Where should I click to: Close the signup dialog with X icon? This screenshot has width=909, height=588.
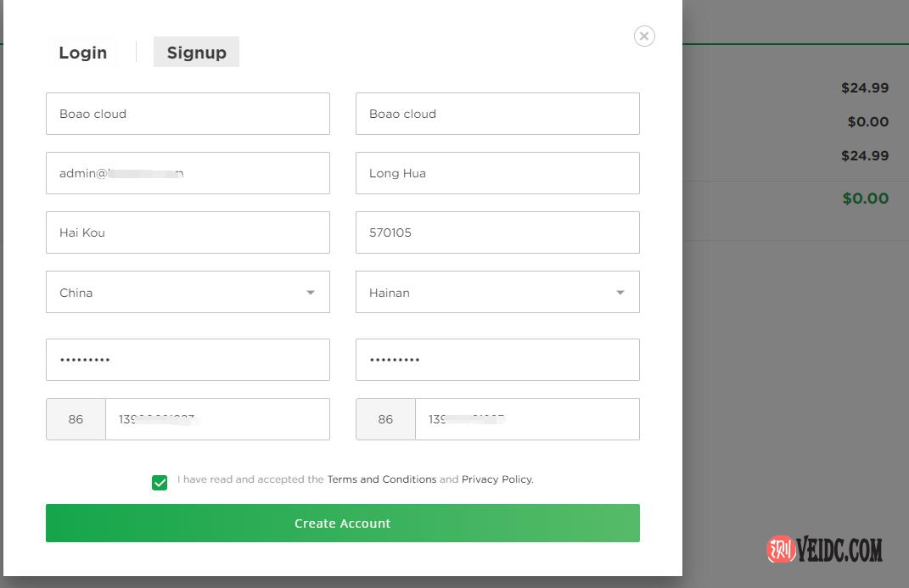point(644,36)
